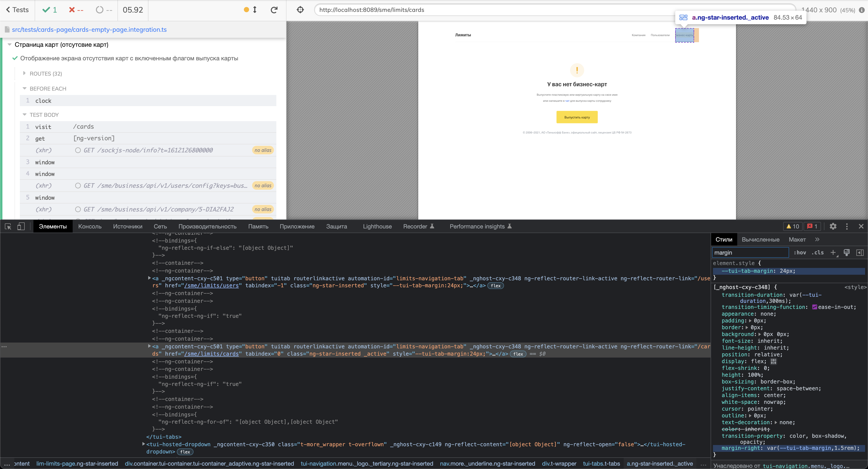
Task: Click the ease-in-out bezier curve swatch
Action: point(815,307)
